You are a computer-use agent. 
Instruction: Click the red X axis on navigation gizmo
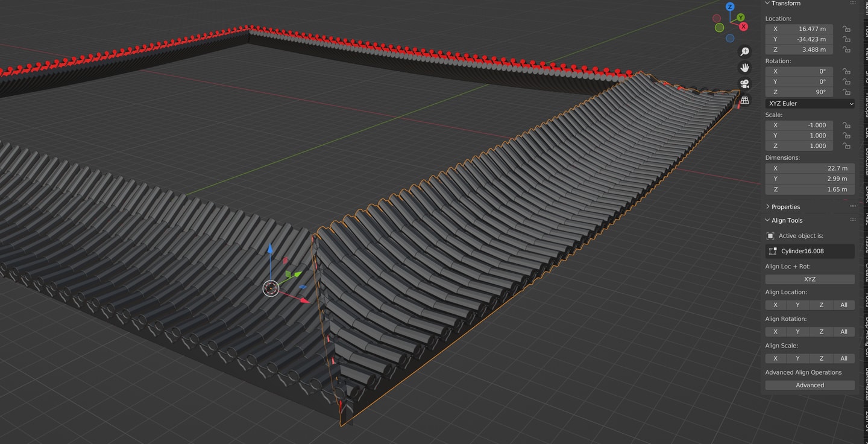pos(743,27)
